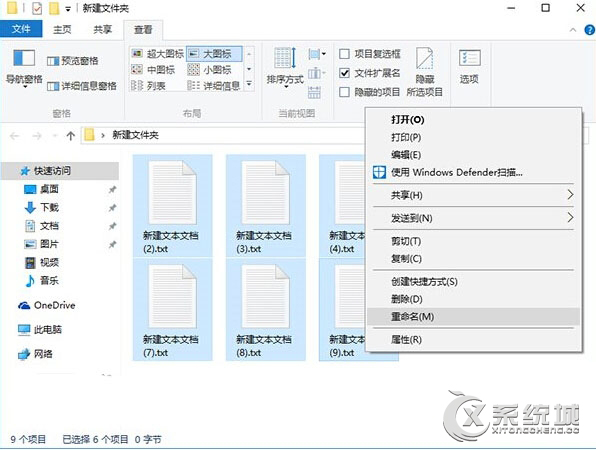This screenshot has width=596, height=450.
Task: Go back with the Back arrow
Action: pos(14,136)
